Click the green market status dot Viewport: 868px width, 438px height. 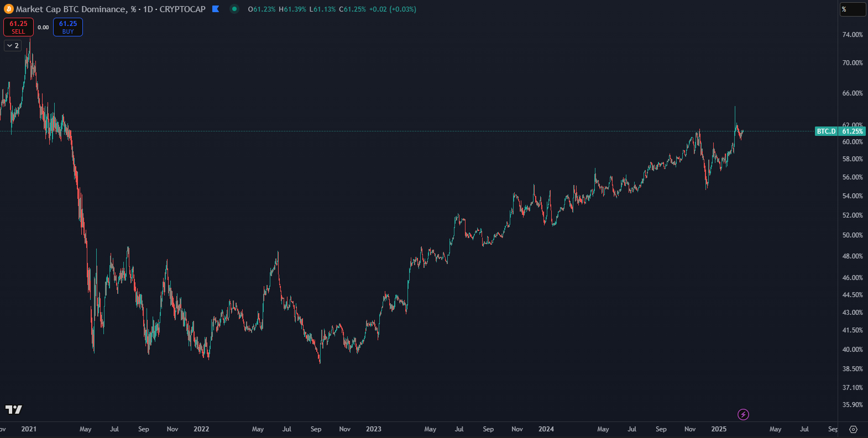pyautogui.click(x=234, y=9)
